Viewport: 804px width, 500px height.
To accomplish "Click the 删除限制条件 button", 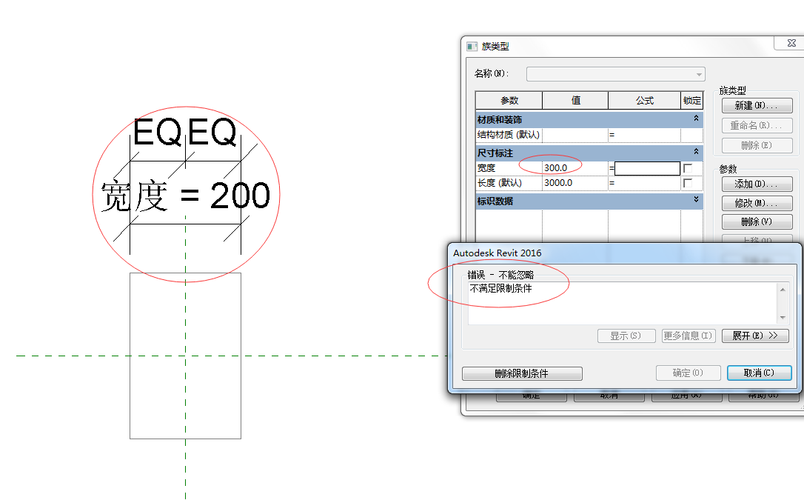I will 522,373.
